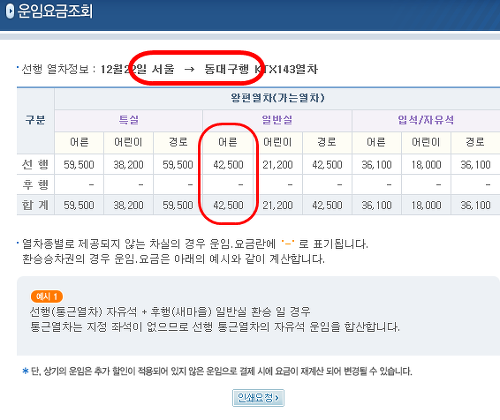Select 선행 row 특실 경로 fare 59,500
This screenshot has height=420, width=500.
point(178,165)
